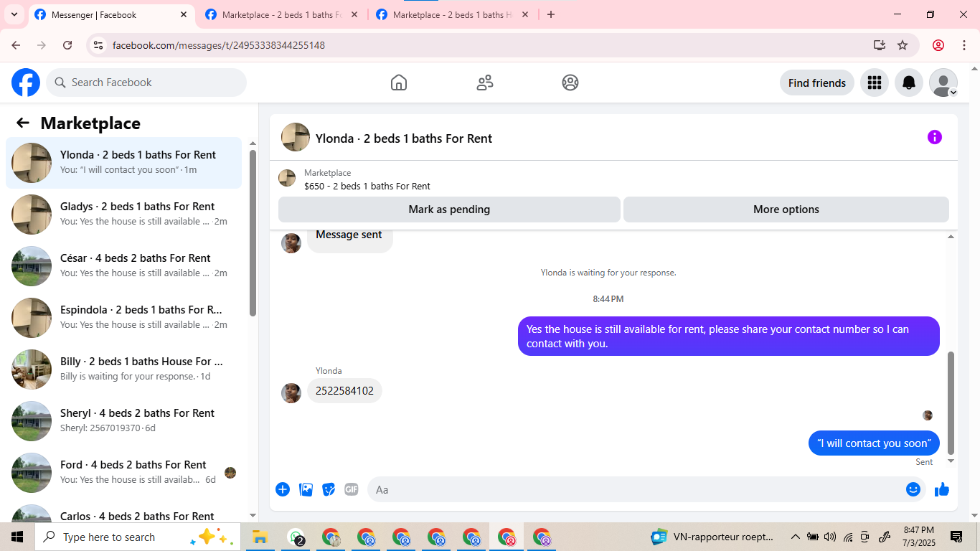Viewport: 980px width, 551px height.
Task: Close the Messenger | Facebook tab
Action: click(184, 14)
